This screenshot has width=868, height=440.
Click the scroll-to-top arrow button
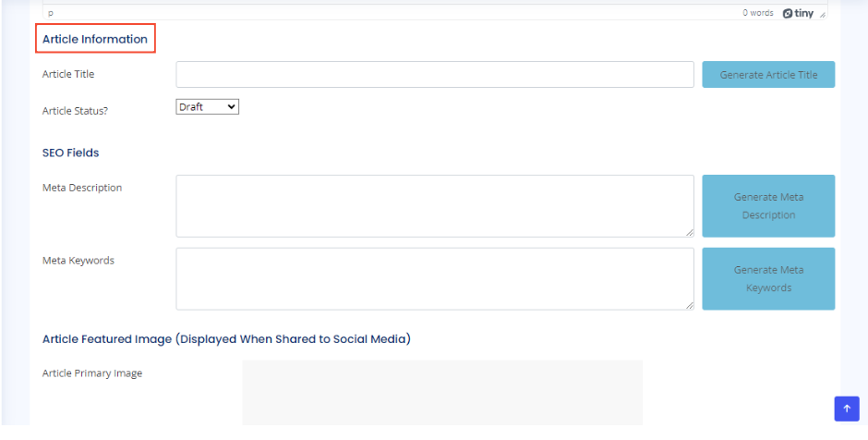click(x=847, y=409)
